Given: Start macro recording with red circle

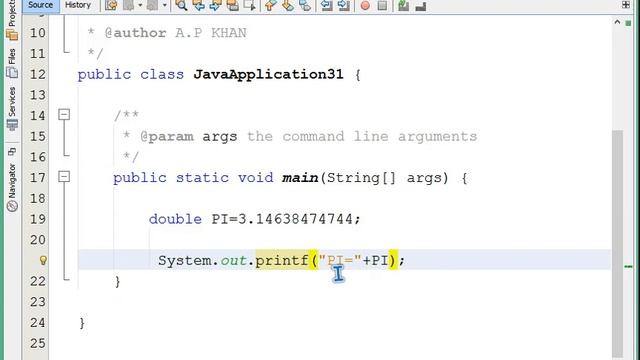Looking at the screenshot, I should pyautogui.click(x=365, y=5).
